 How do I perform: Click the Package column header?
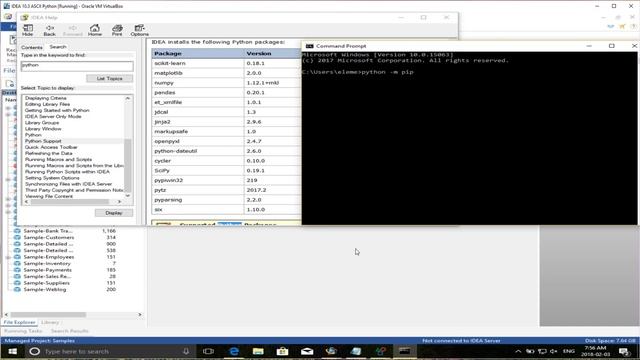(198, 53)
